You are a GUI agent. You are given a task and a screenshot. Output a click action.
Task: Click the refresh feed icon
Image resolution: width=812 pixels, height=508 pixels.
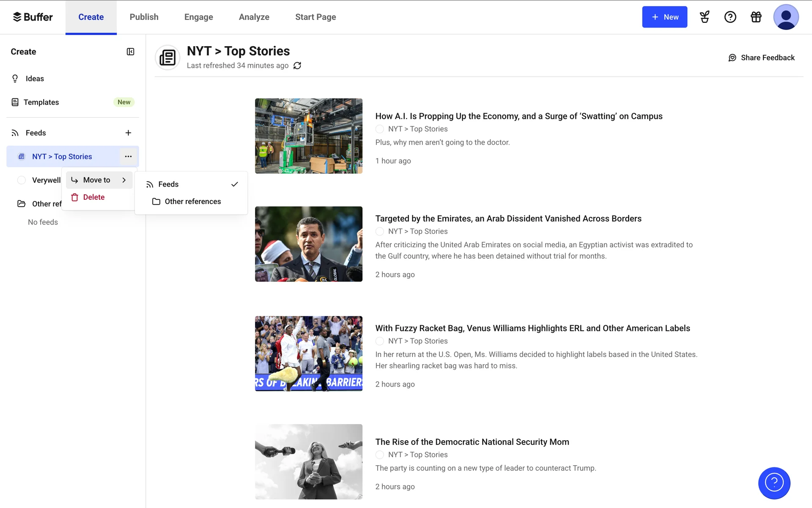(x=297, y=66)
